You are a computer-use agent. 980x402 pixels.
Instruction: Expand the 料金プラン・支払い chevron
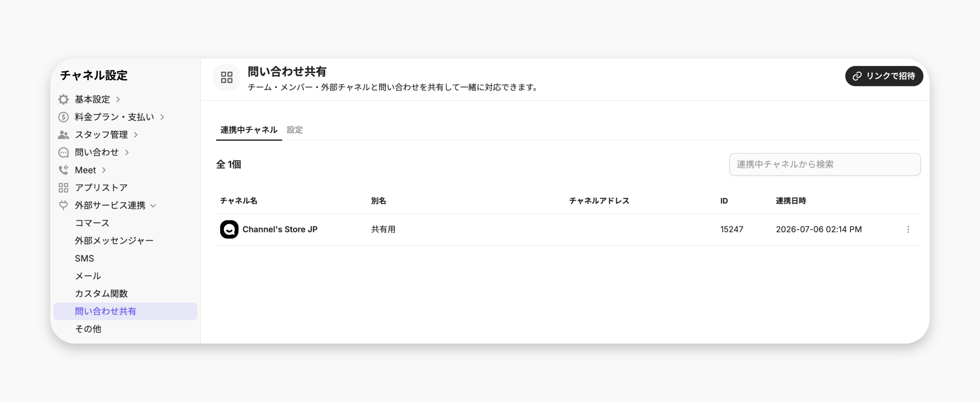click(162, 117)
